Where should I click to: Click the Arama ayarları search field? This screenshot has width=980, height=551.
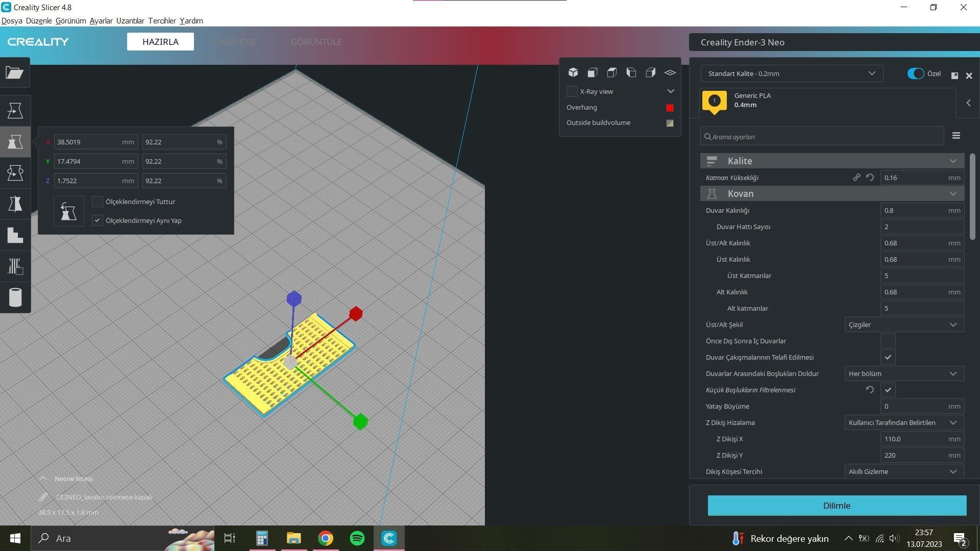(x=822, y=137)
